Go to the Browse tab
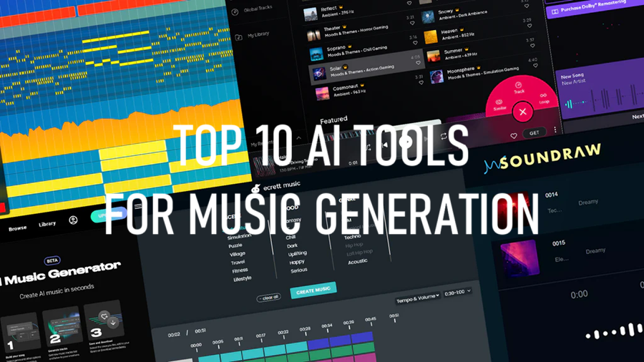The width and height of the screenshot is (644, 362). click(17, 228)
